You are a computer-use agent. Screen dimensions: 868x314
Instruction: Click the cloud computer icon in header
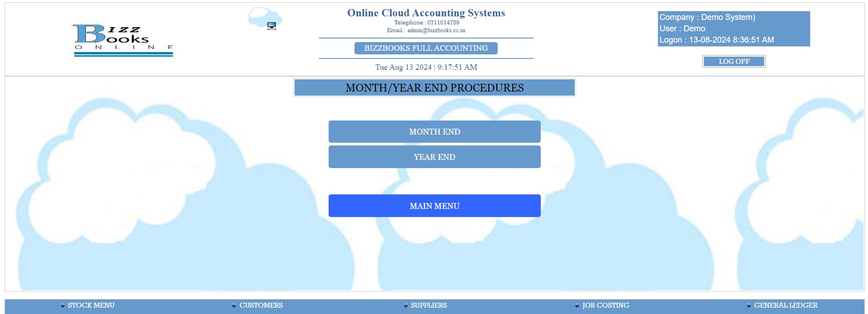point(266,19)
